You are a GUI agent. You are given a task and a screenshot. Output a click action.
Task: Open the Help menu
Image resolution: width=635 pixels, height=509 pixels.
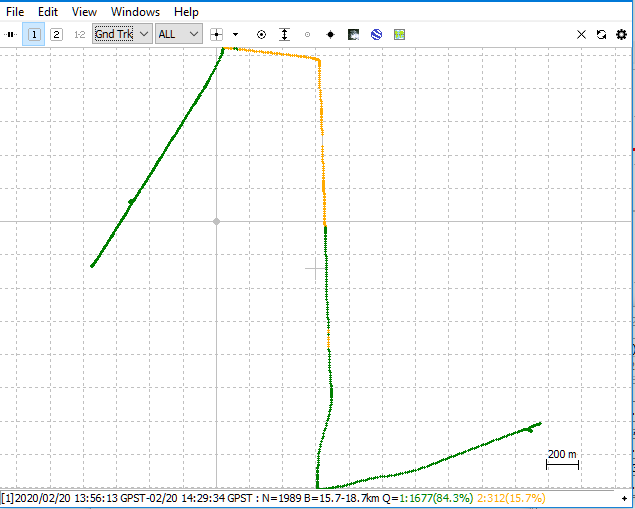(186, 12)
